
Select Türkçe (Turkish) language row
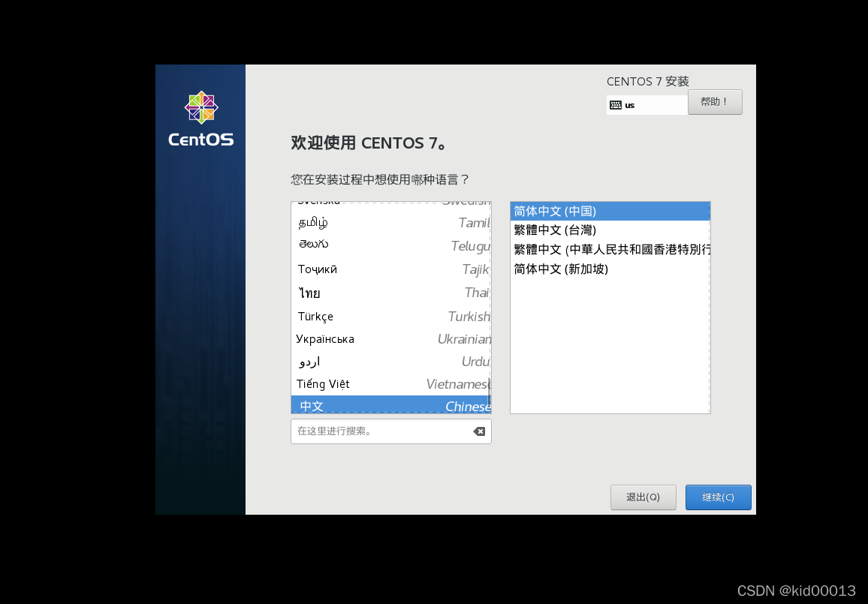click(390, 317)
